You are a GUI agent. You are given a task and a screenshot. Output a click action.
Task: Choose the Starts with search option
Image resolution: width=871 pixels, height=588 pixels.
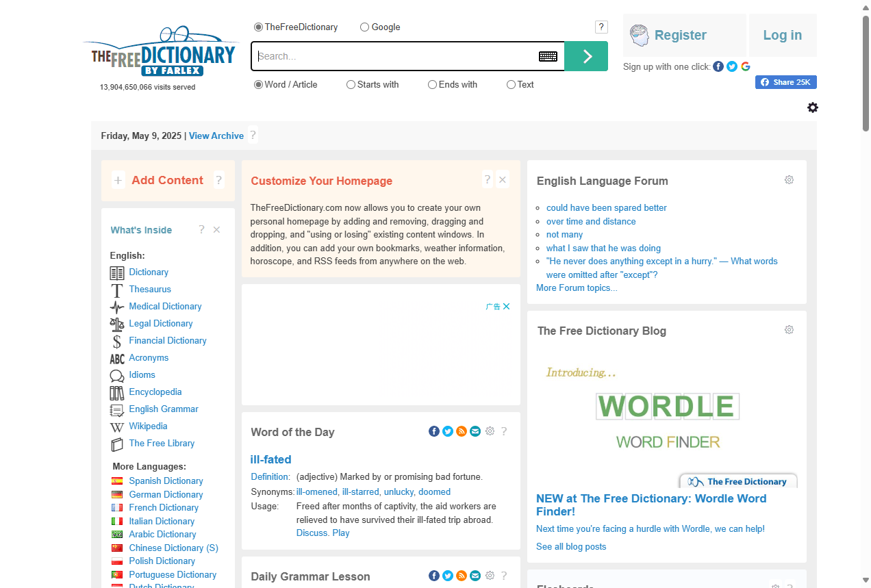[x=351, y=85]
